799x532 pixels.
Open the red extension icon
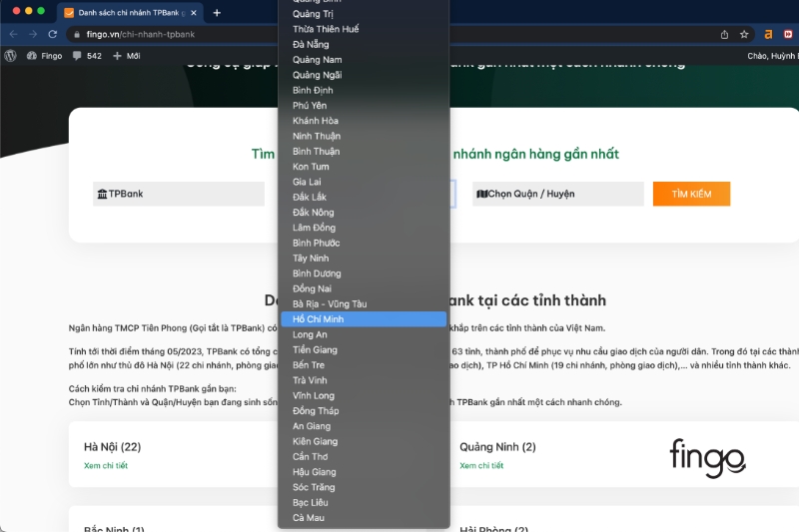(788, 34)
